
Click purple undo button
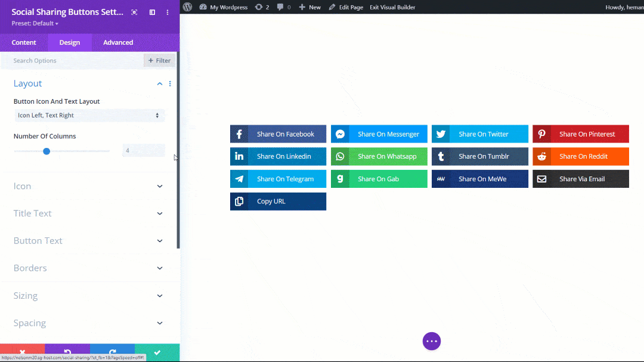point(67,352)
